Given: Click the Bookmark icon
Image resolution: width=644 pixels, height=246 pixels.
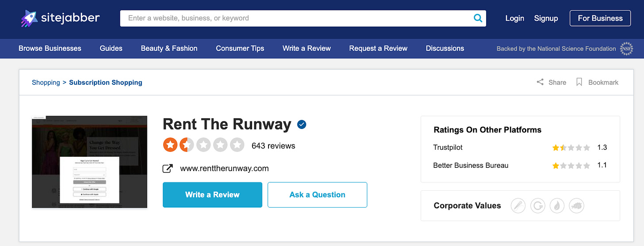Looking at the screenshot, I should (x=579, y=82).
